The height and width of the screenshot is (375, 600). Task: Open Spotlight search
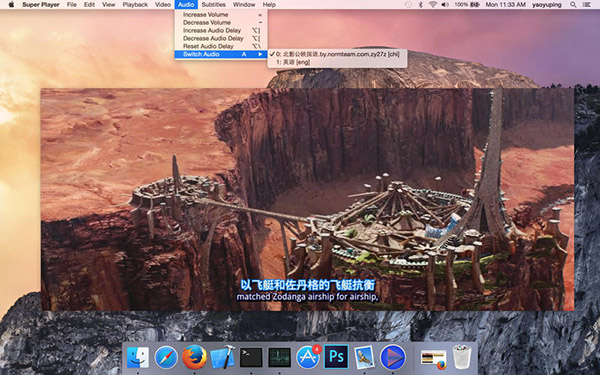point(573,5)
